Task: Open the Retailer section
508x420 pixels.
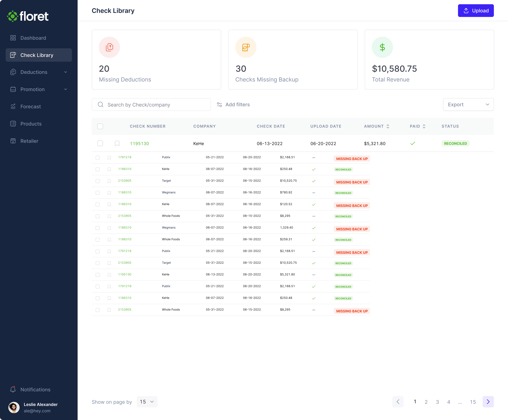Action: click(x=29, y=141)
